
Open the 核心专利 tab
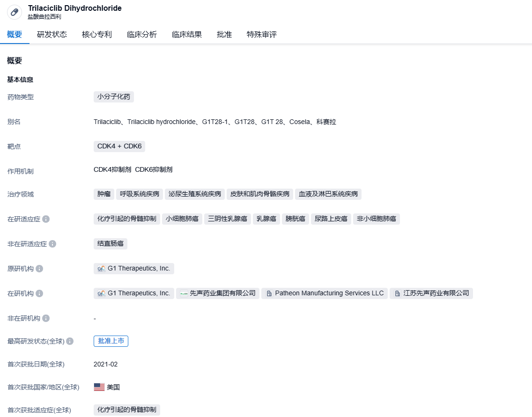click(x=97, y=35)
